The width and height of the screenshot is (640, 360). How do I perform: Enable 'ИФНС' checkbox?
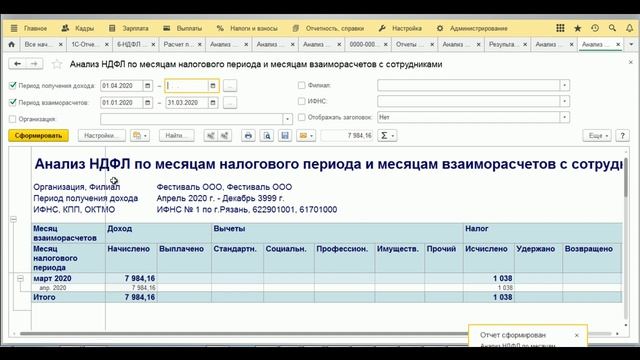[x=302, y=101]
